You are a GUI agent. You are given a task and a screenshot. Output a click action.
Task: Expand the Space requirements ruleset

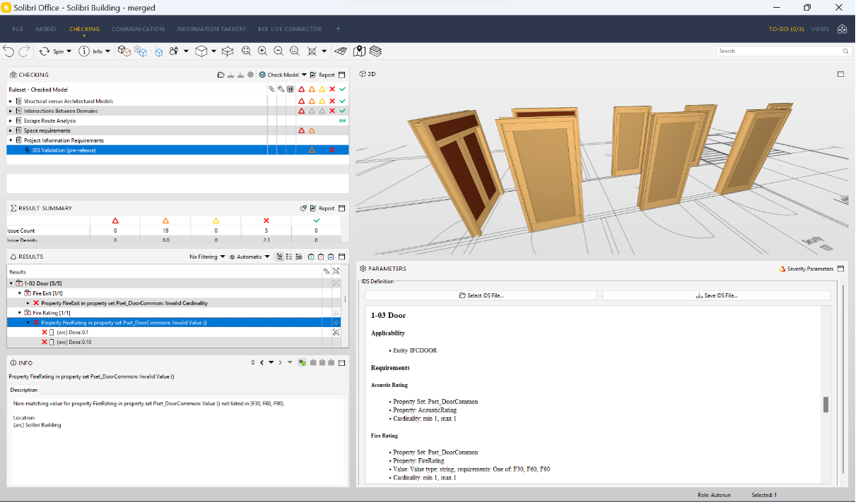11,130
